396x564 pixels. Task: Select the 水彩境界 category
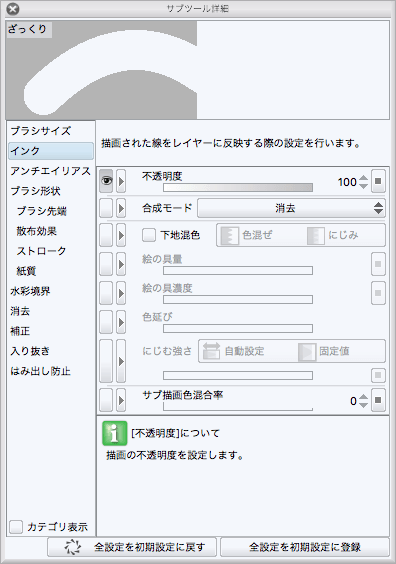[30, 291]
